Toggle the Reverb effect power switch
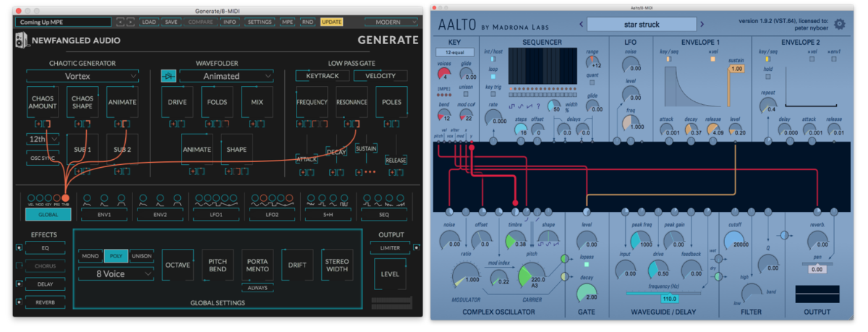This screenshot has width=868, height=332. 19,302
